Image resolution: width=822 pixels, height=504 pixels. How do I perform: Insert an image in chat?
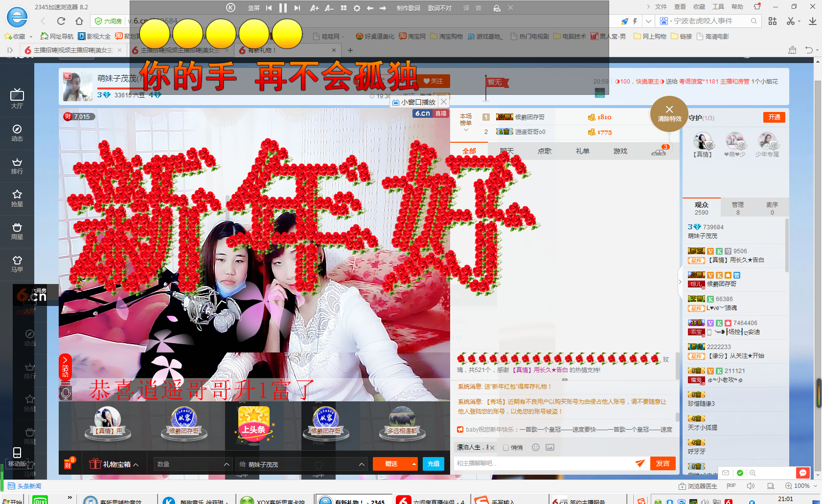(550, 447)
